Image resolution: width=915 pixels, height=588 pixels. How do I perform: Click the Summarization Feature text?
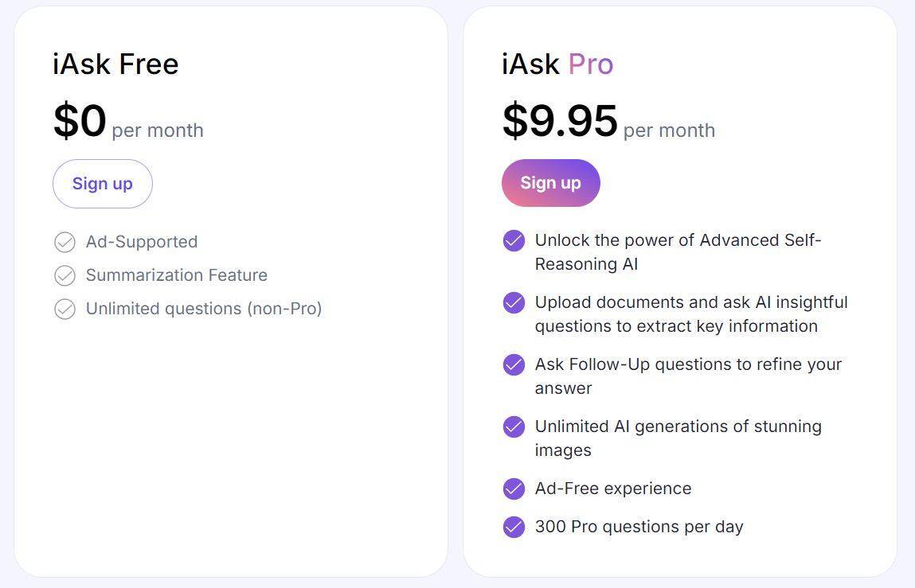point(177,275)
